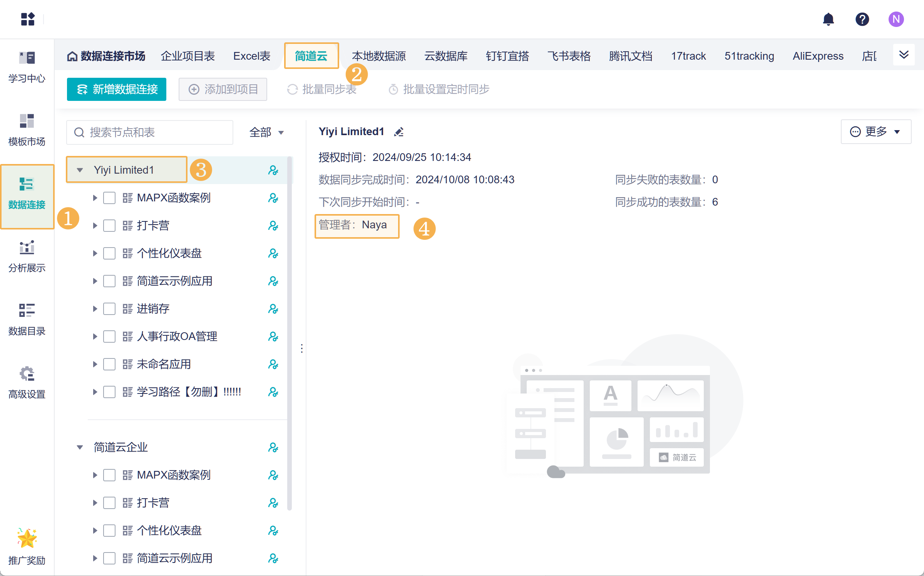
Task: Click the edit pencil next to Yiyi Limited1
Action: click(399, 132)
